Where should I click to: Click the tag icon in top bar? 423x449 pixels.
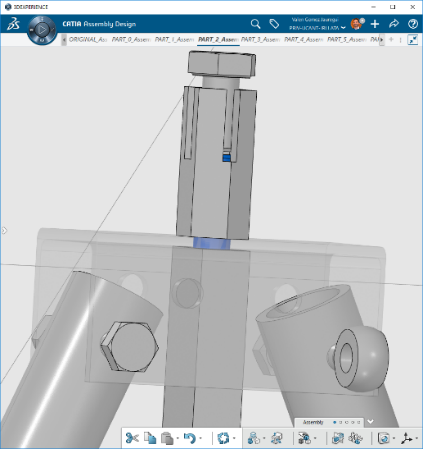tap(274, 24)
